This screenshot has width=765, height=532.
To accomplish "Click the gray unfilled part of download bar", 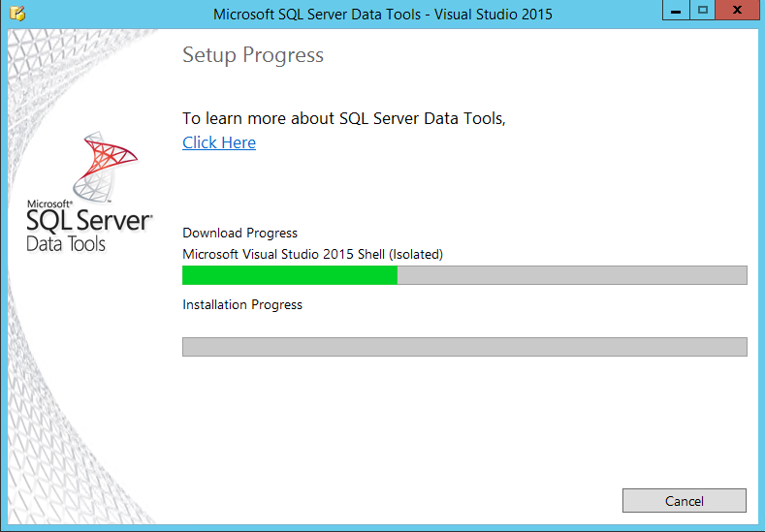I will pos(572,275).
